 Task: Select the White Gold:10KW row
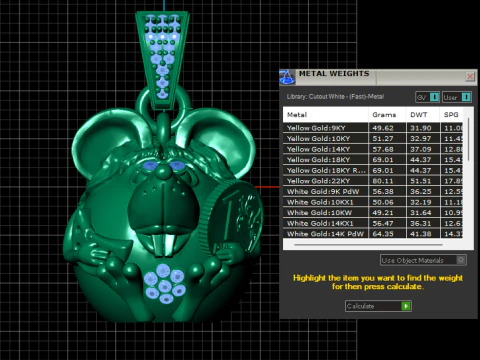pos(373,213)
